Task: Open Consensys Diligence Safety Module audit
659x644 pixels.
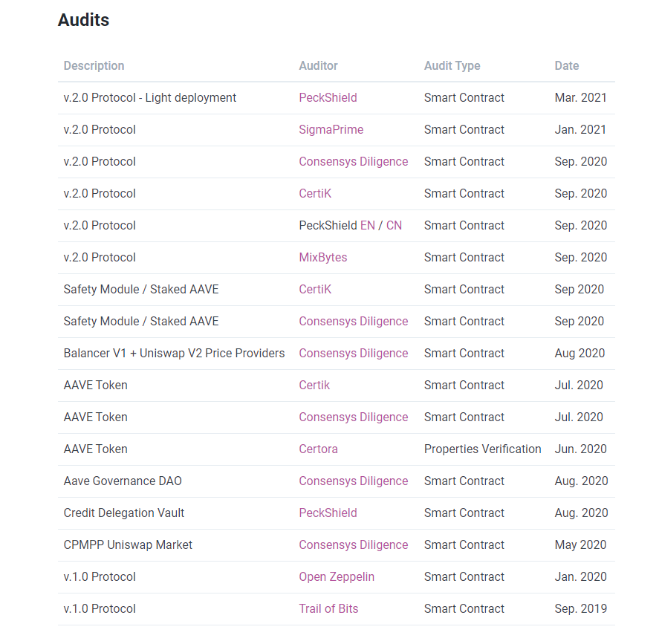Action: pos(353,321)
